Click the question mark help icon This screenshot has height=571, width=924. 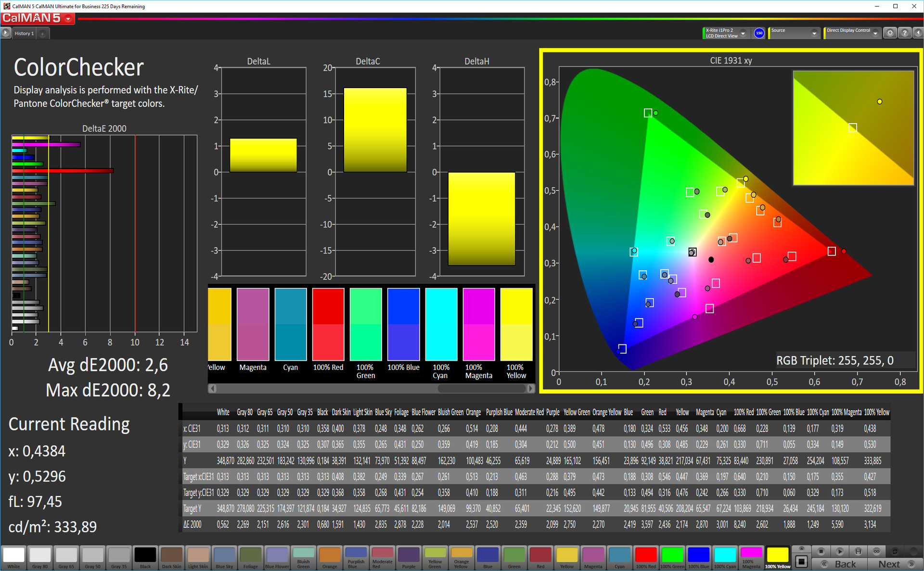[x=904, y=33]
